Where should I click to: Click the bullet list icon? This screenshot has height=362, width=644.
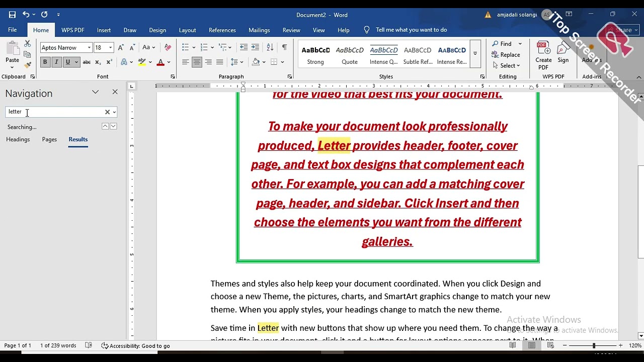click(185, 47)
